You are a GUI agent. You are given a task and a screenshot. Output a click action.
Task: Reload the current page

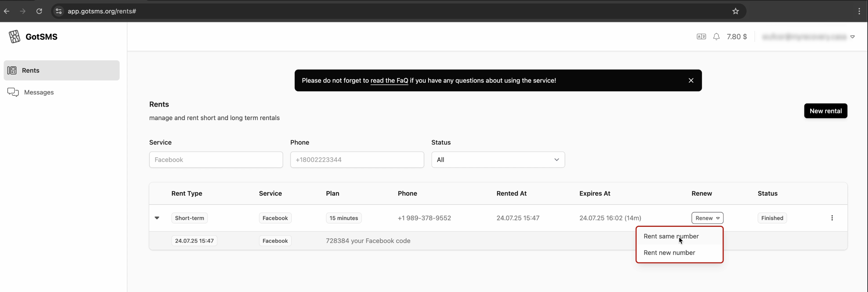point(39,11)
